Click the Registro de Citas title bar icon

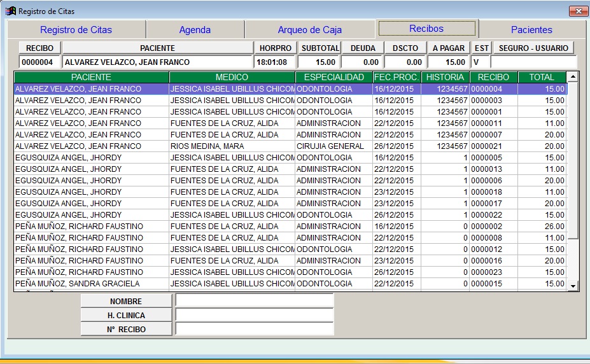(x=10, y=11)
